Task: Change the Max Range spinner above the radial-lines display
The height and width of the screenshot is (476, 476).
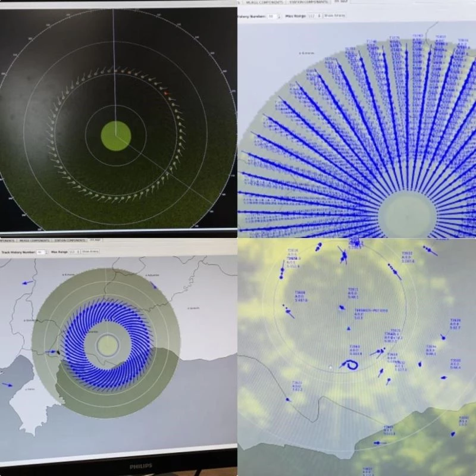Action: (x=314, y=15)
